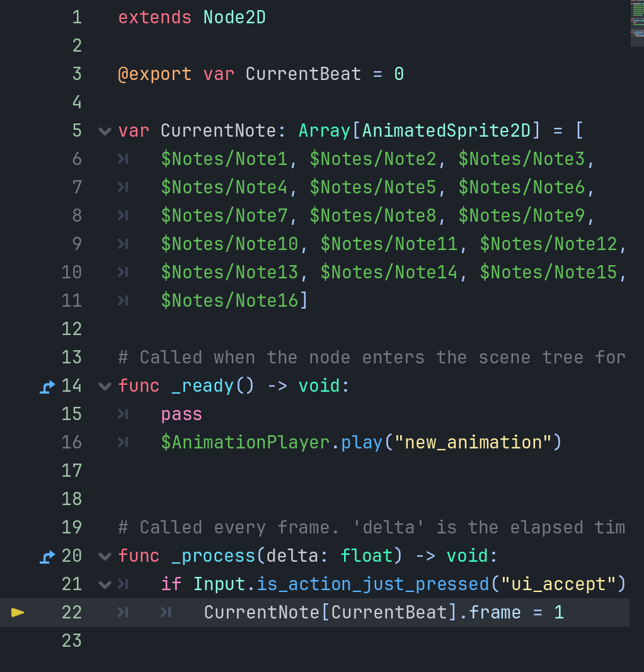
Task: Click the 'play' method call
Action: tap(362, 442)
